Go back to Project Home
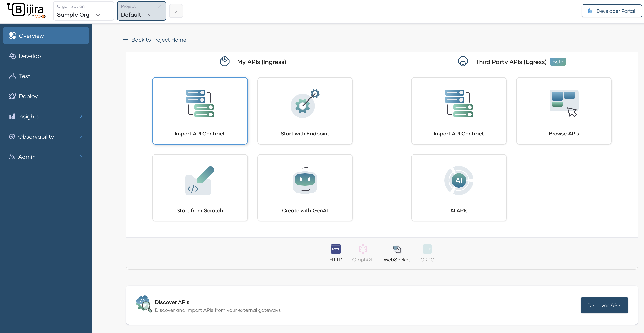This screenshot has height=333, width=644. pyautogui.click(x=154, y=40)
